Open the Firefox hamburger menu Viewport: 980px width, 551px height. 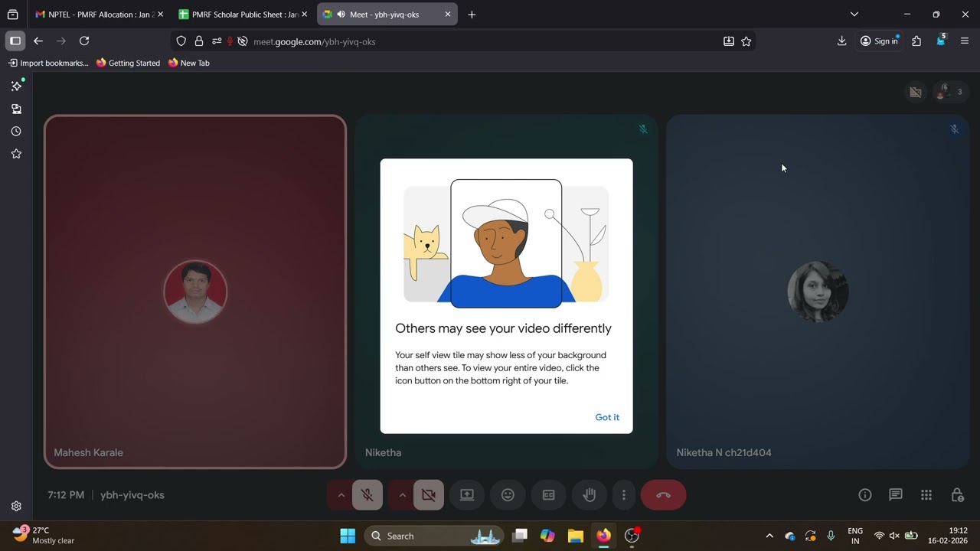(x=965, y=41)
